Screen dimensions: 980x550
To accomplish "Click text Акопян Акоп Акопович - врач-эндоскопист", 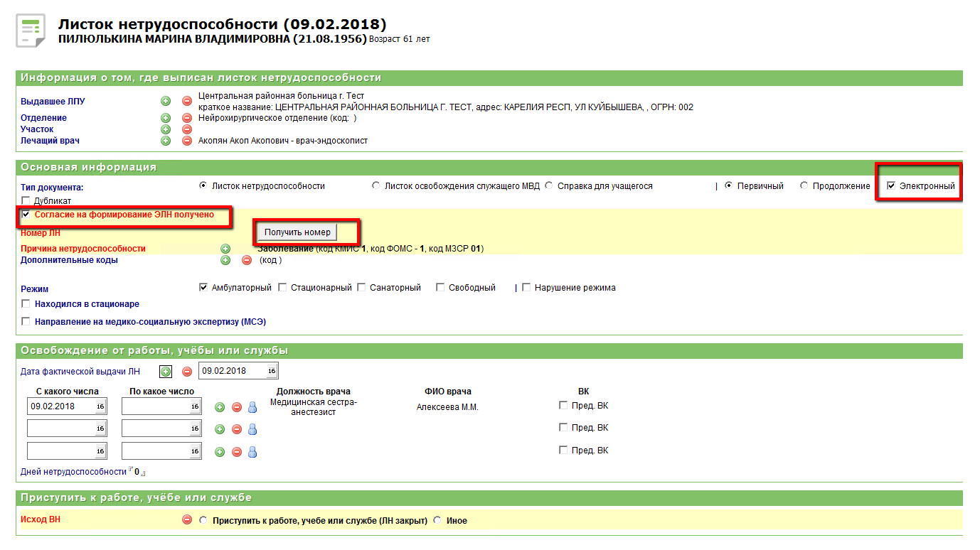I will [283, 141].
